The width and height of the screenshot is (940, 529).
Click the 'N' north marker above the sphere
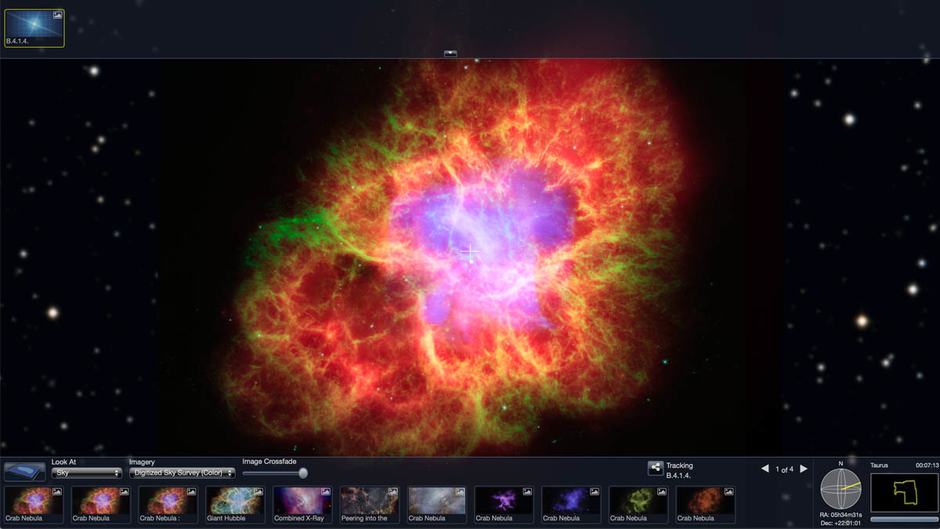pyautogui.click(x=840, y=463)
